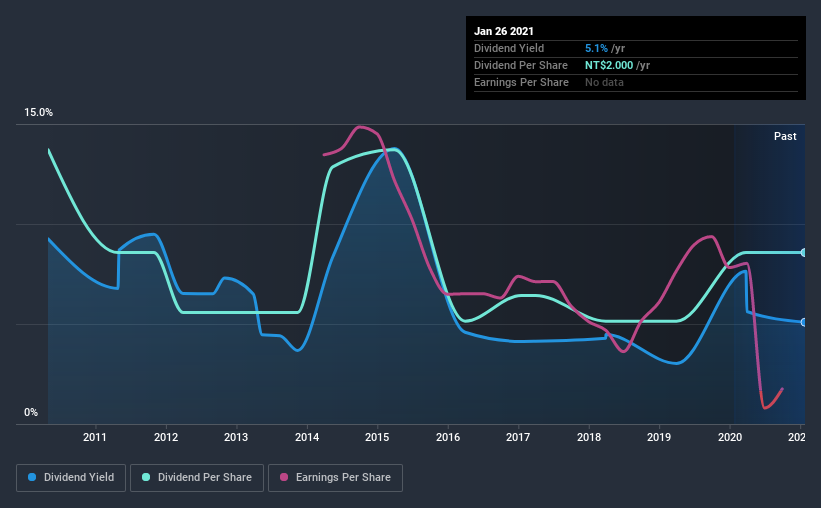Click the 2012 x-axis label

(166, 437)
